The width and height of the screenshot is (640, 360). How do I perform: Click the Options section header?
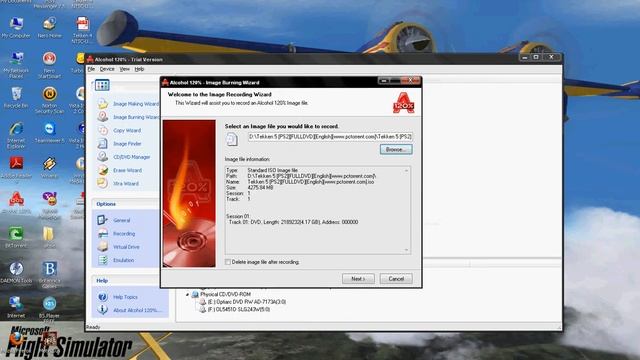106,204
